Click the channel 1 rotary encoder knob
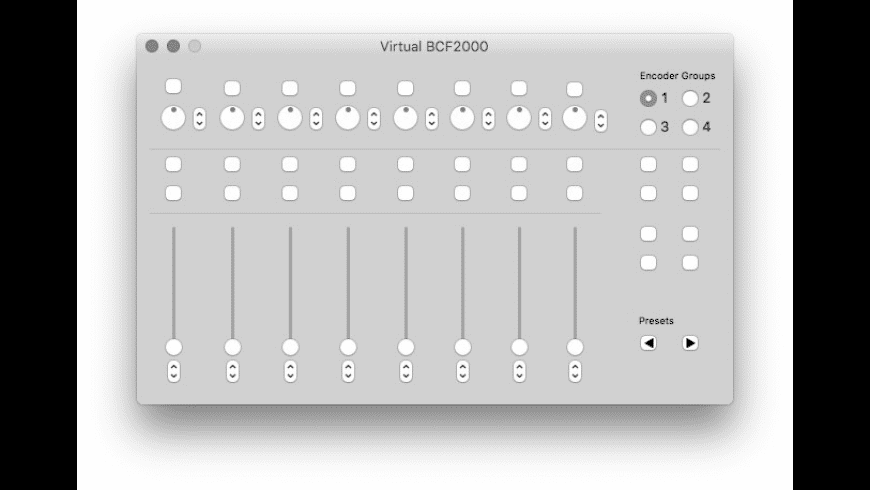This screenshot has height=490, width=870. (173, 118)
